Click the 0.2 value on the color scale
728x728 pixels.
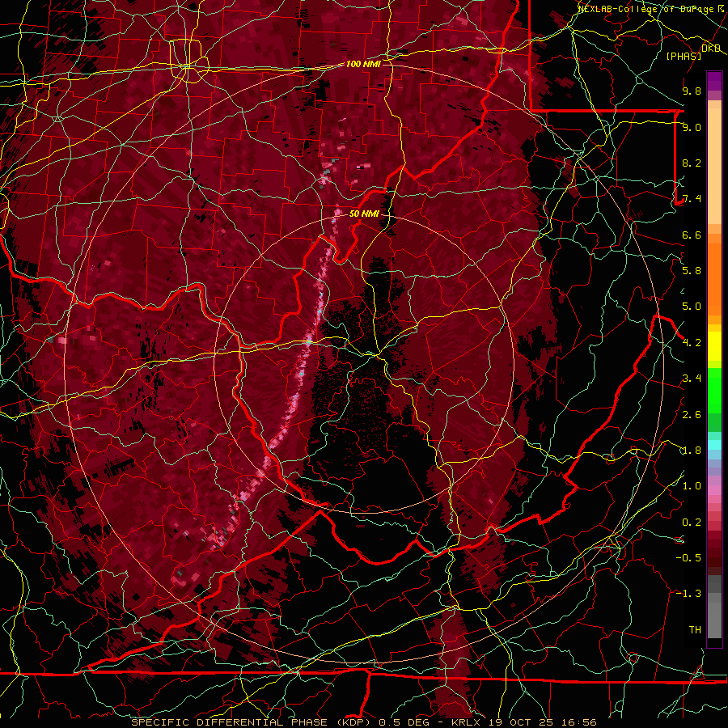692,523
